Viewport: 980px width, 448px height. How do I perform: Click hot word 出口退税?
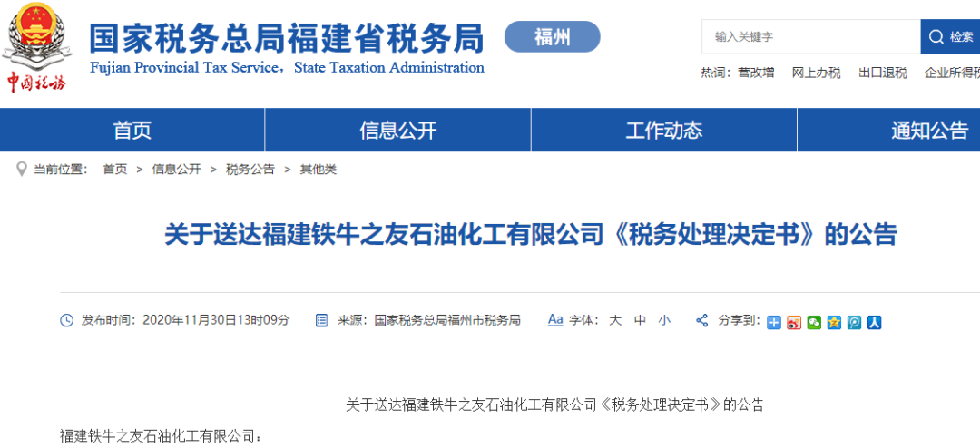click(883, 73)
